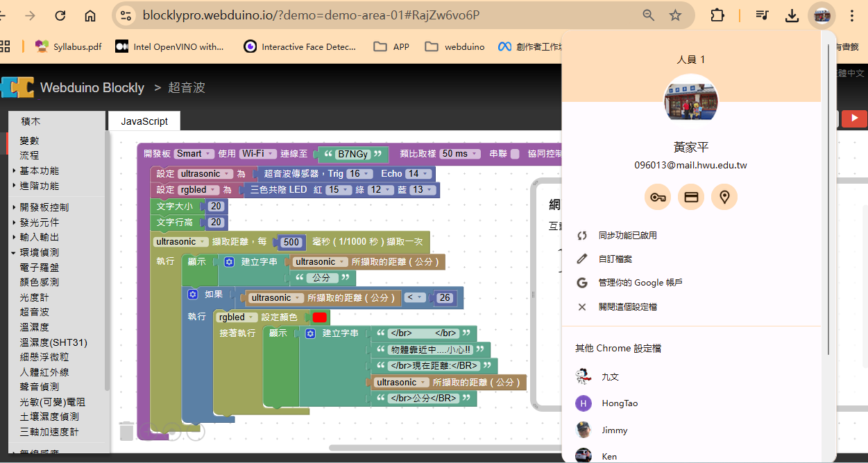868x463 pixels.
Task: Open the 50 ms sampling rate dropdown
Action: (459, 154)
